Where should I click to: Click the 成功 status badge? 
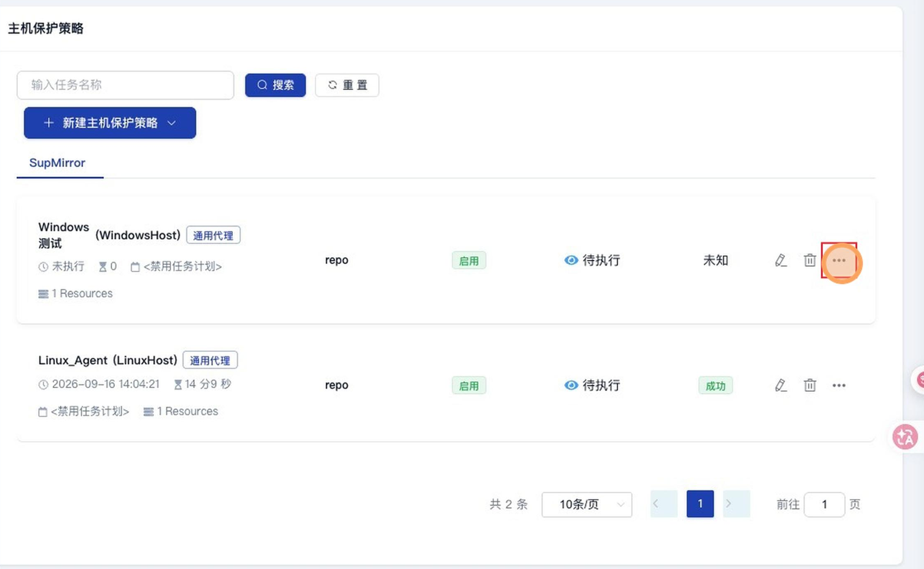click(x=716, y=386)
